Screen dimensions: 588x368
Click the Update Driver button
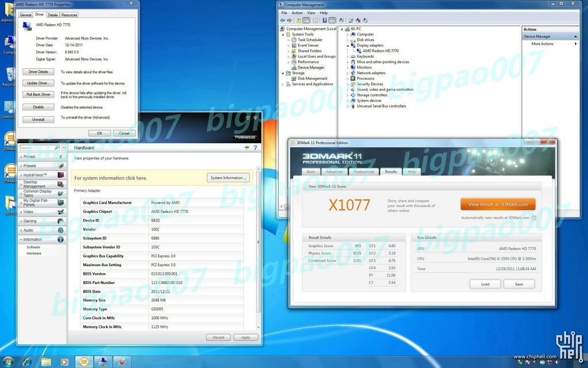(38, 83)
